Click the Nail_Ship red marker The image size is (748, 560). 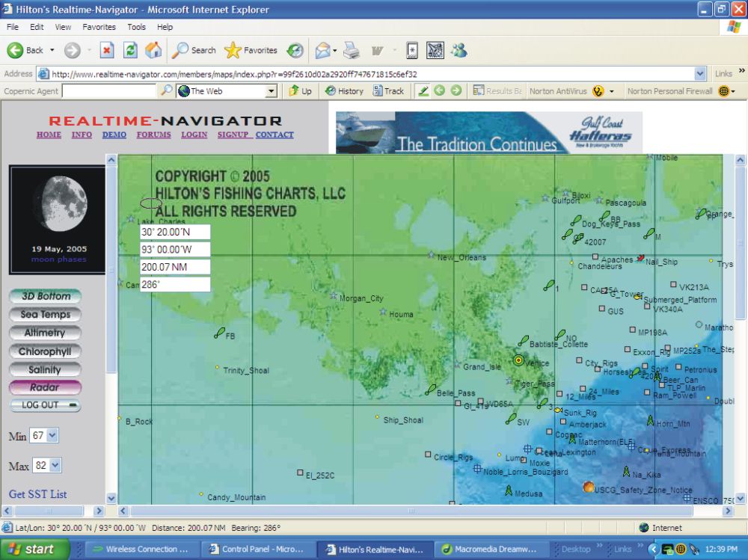point(640,258)
